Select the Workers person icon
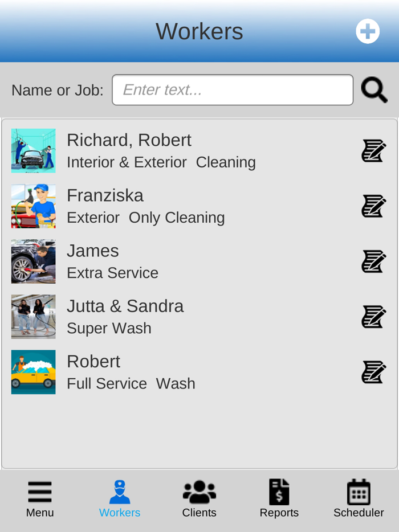 click(119, 492)
